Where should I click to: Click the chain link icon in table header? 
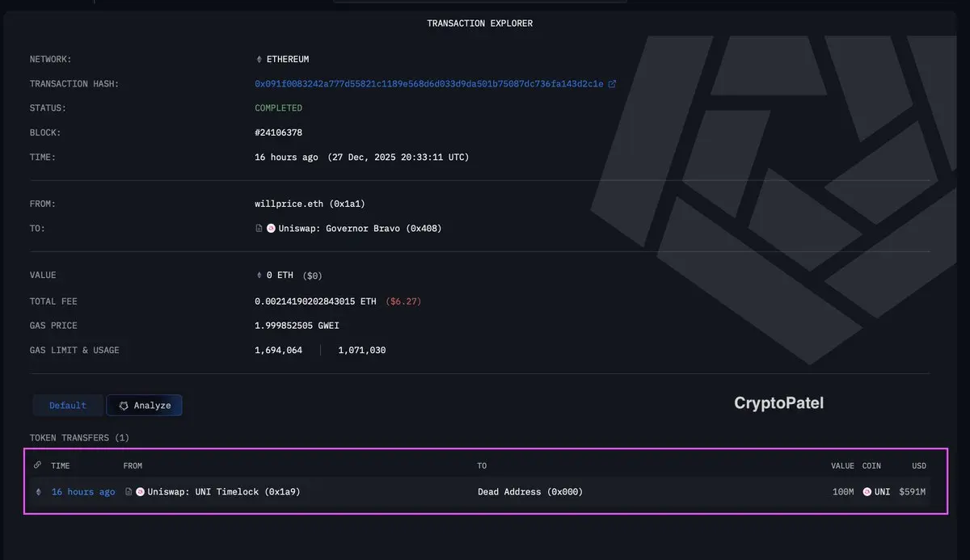[x=37, y=465]
